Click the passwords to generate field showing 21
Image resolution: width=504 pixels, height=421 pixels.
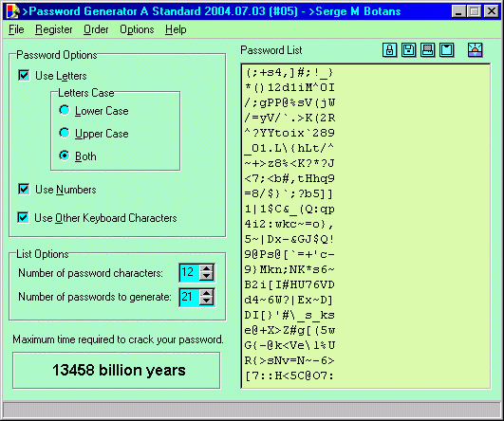(x=190, y=297)
